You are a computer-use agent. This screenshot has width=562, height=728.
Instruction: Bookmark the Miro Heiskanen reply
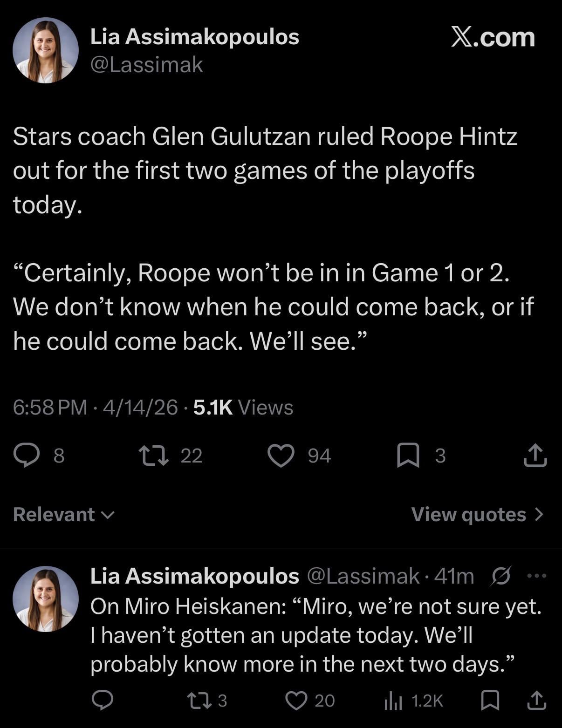490,700
